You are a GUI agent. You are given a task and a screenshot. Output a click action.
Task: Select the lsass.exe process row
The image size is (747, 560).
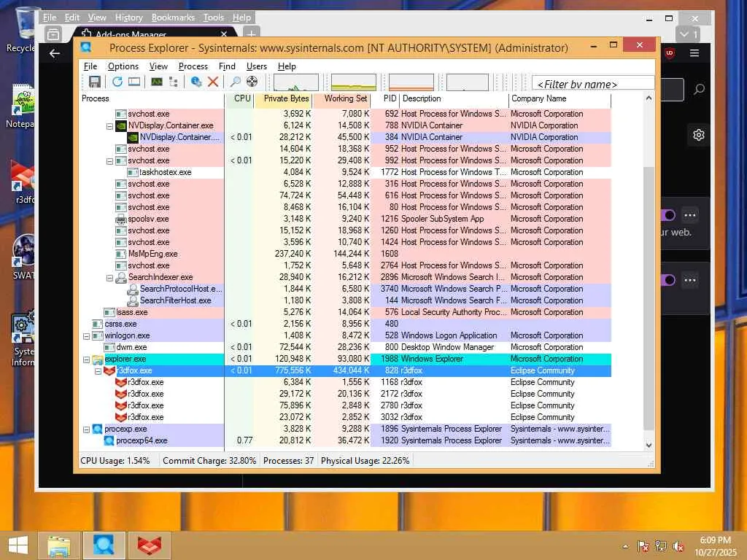[x=345, y=312]
